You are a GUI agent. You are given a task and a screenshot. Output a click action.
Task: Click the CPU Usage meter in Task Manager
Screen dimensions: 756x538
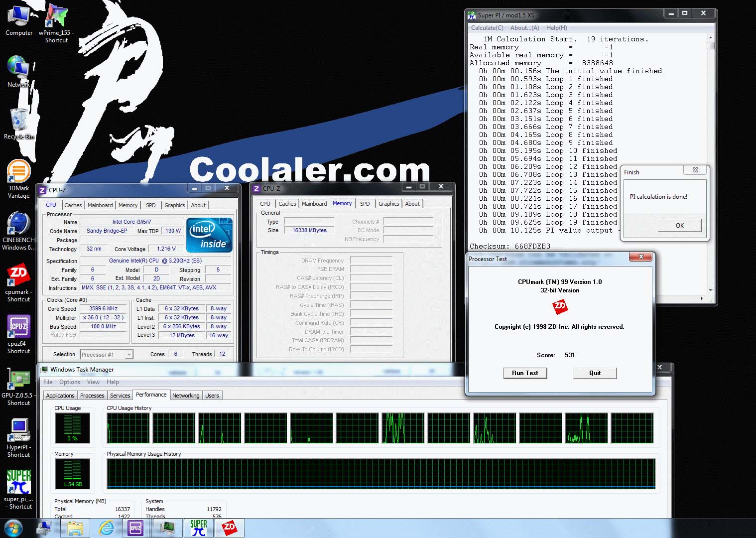72,427
